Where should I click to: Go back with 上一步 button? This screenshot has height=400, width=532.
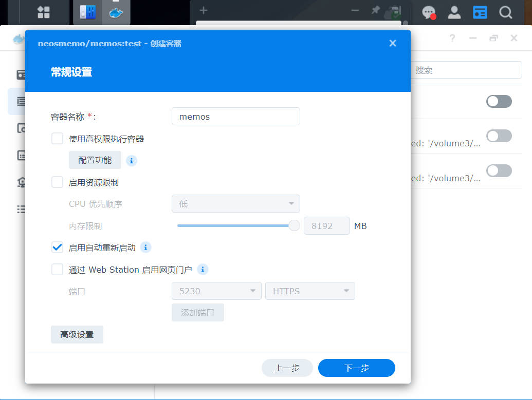287,368
